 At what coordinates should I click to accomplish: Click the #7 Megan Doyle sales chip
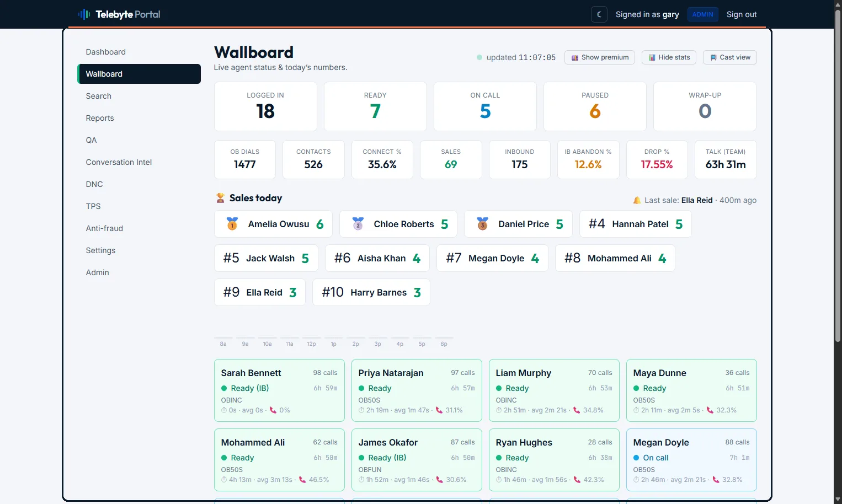pyautogui.click(x=492, y=258)
